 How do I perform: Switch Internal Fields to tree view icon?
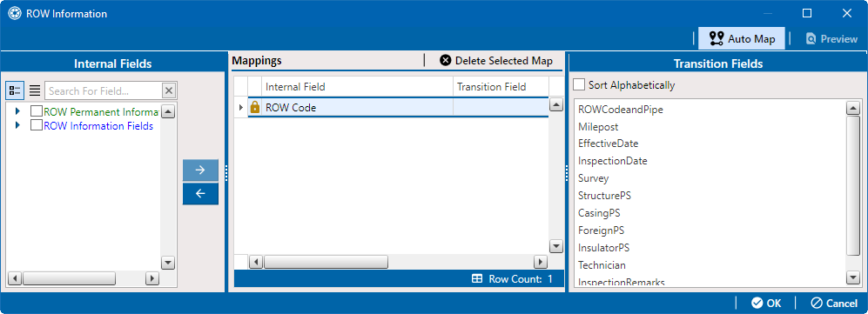(15, 90)
